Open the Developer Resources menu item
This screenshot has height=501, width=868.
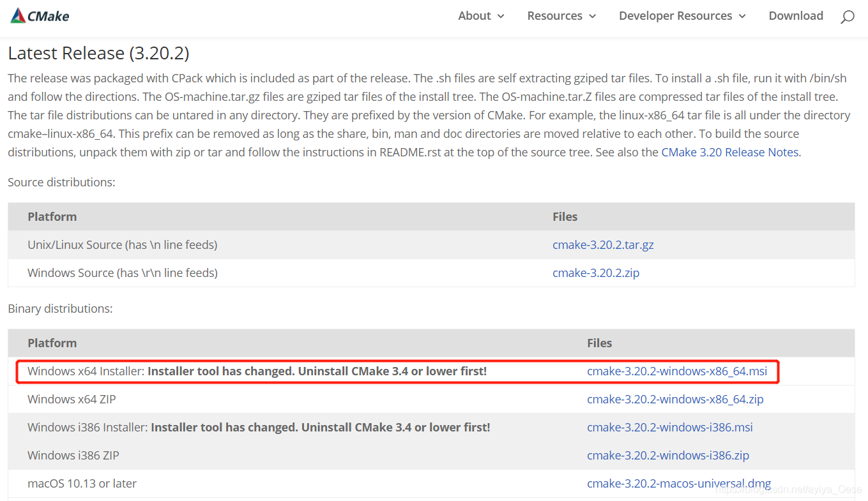pos(675,16)
